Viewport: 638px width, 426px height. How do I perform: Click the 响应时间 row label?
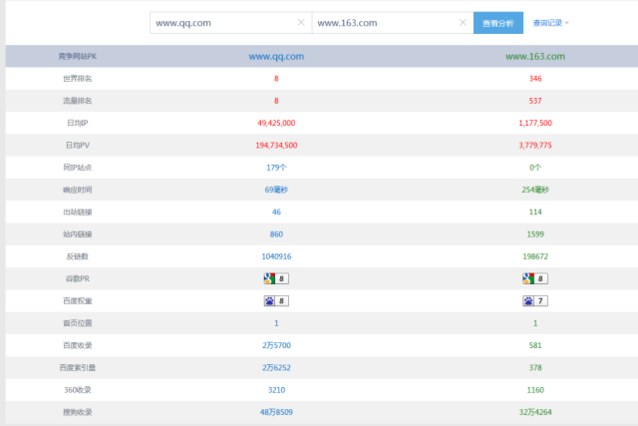77,190
